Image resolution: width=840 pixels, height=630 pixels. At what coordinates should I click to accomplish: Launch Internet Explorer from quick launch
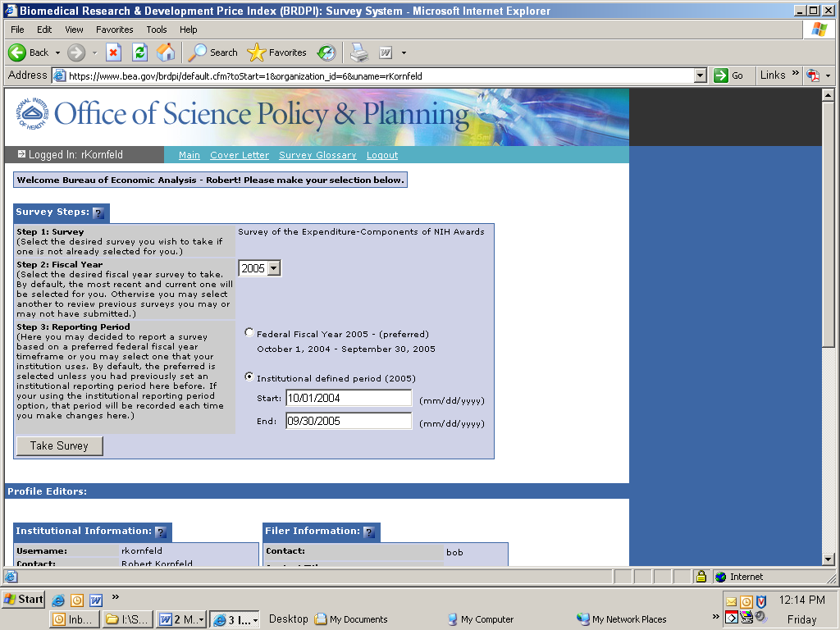click(58, 600)
